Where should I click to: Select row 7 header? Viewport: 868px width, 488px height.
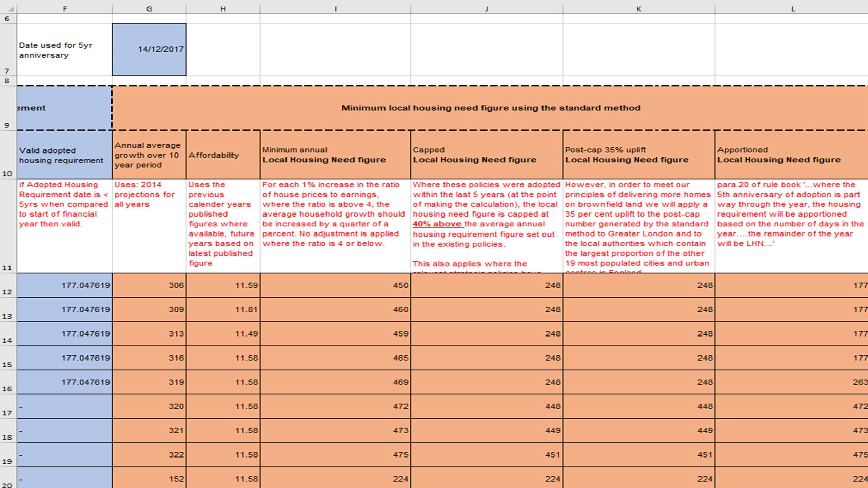click(8, 49)
